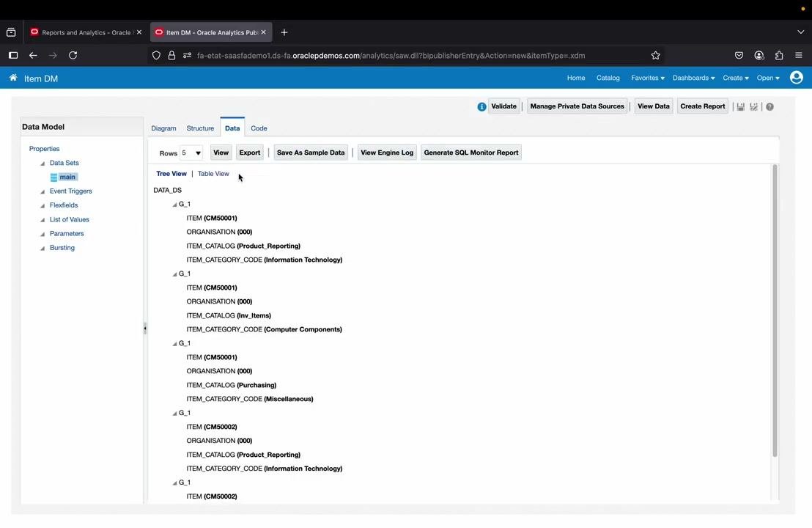
Task: Click the blue information icon near Validate
Action: (x=481, y=107)
